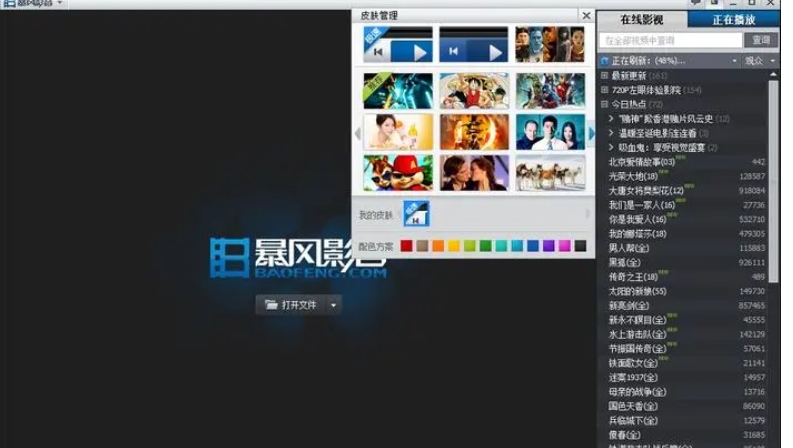Viewport: 793px width, 448px height.
Task: Pick the lime green color swatch
Action: (470, 246)
